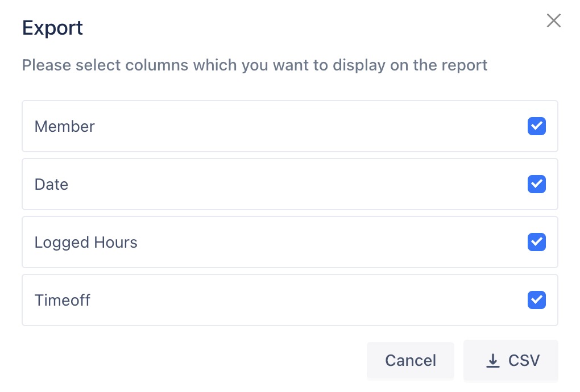
Task: Close the Export dialog with the X icon
Action: click(553, 21)
